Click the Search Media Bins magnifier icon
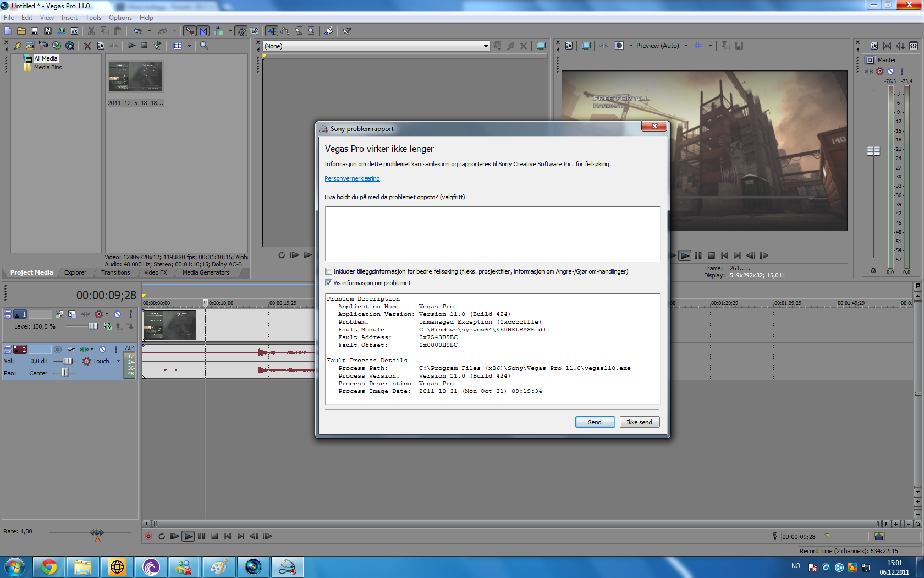 [204, 46]
